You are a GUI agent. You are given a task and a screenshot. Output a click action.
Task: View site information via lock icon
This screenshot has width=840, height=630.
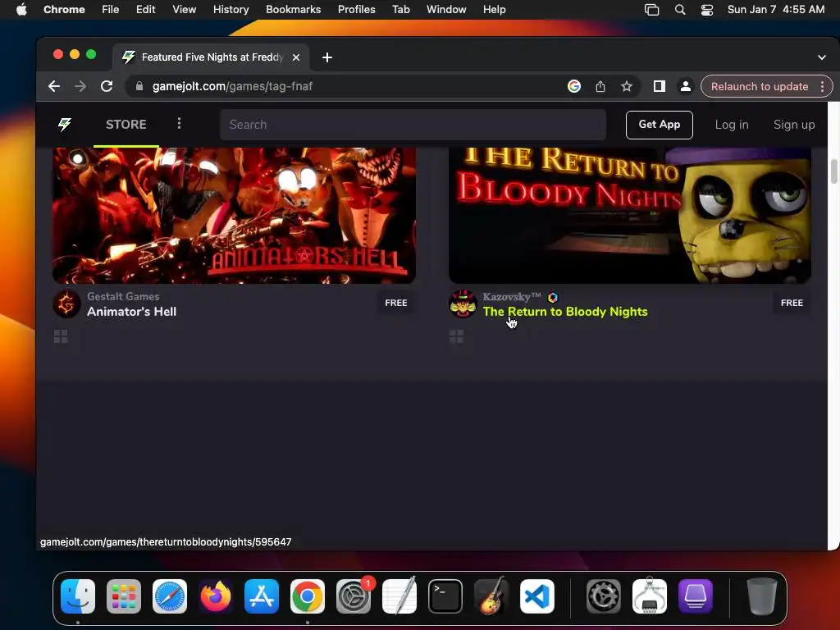(x=139, y=86)
